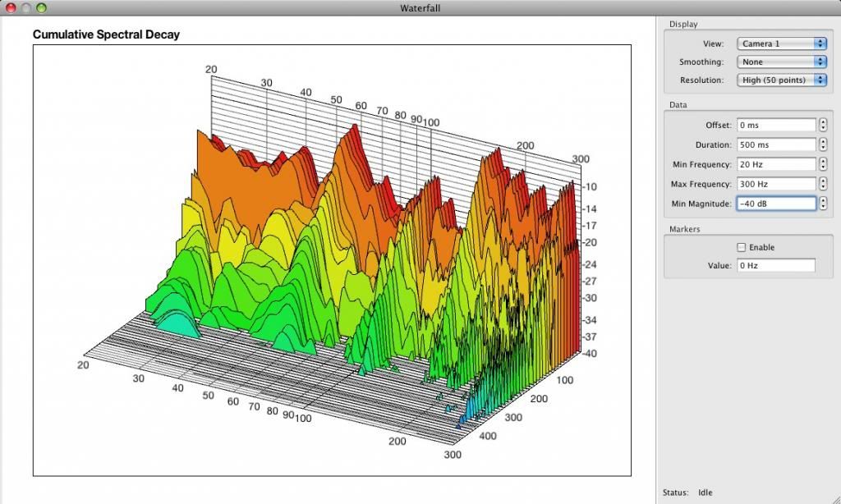Click the red close window button
The width and height of the screenshot is (841, 504).
11,7
